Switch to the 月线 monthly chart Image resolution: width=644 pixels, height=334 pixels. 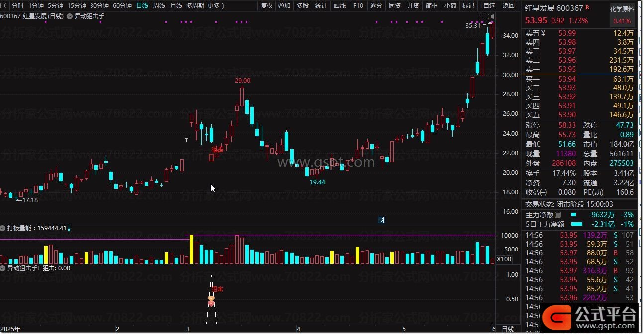coord(176,6)
